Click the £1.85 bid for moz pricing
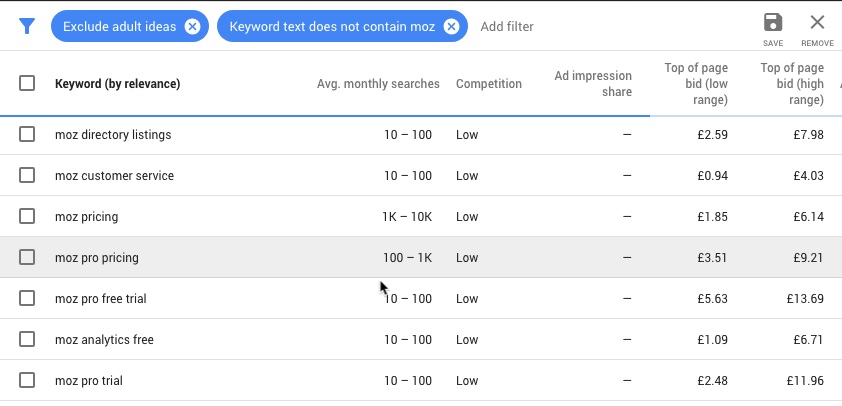This screenshot has height=406, width=842. (713, 216)
